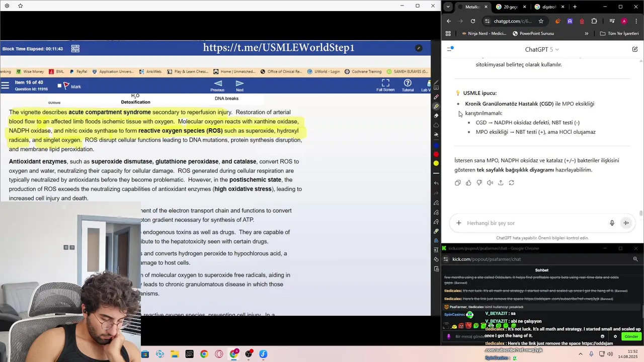Toggle the ChatGPT sidebar
The image size is (644, 362).
pos(450,49)
